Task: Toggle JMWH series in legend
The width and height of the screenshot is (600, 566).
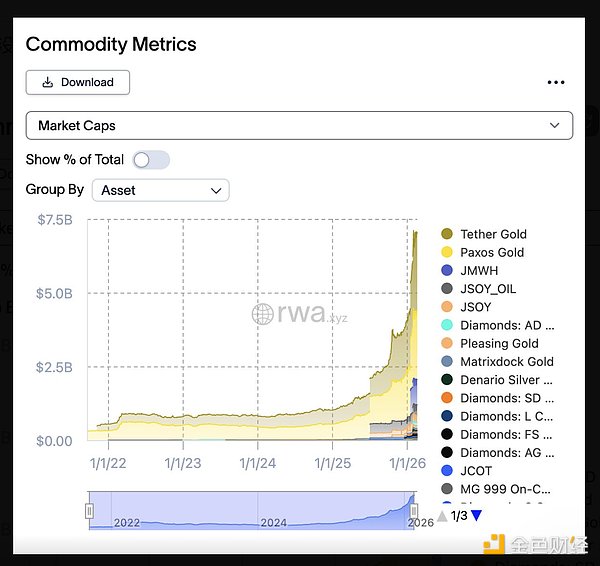Action: [x=478, y=270]
